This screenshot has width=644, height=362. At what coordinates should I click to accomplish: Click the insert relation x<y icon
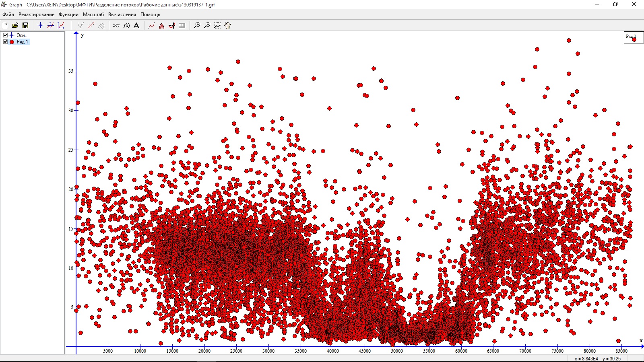coord(116,25)
